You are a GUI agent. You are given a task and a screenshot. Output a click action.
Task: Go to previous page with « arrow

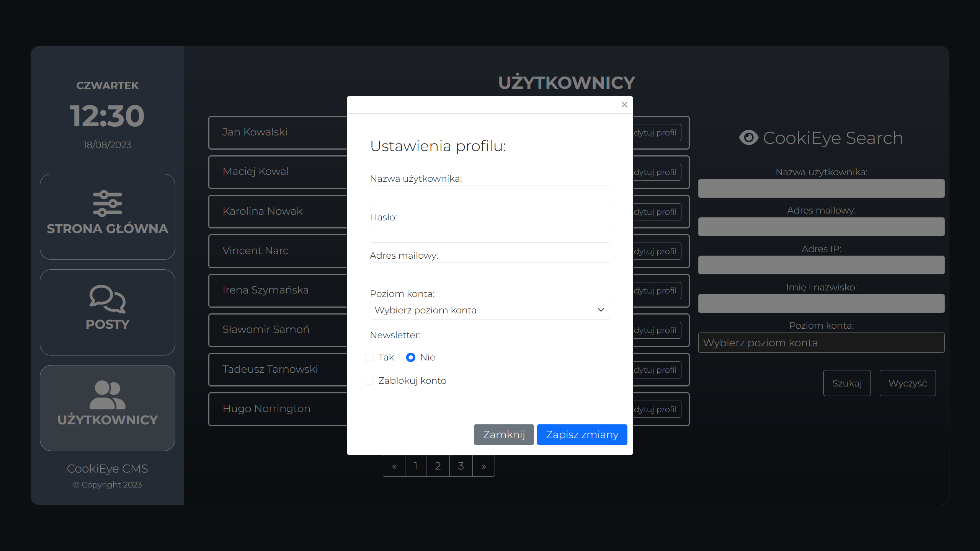[394, 466]
